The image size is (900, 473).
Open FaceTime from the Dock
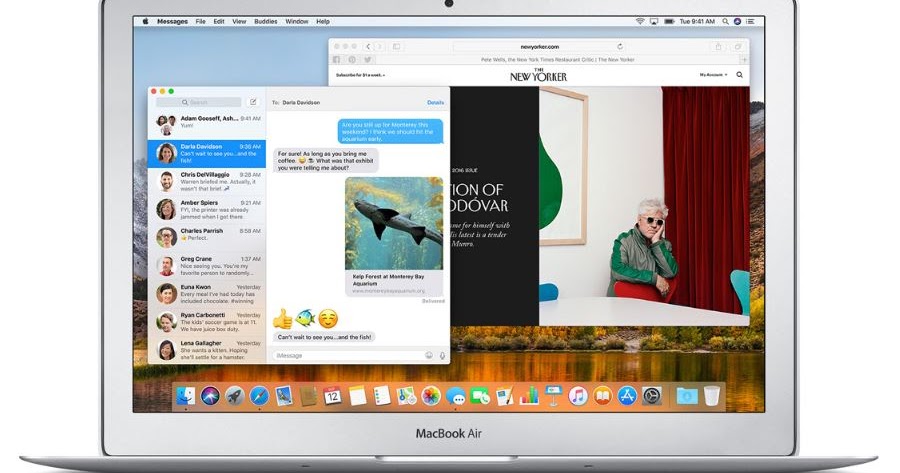480,396
